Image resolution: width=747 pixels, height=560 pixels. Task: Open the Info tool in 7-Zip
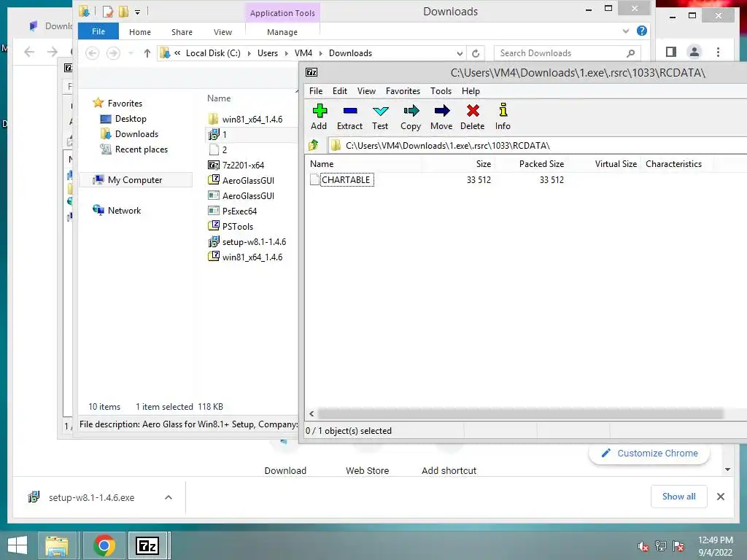tap(503, 117)
